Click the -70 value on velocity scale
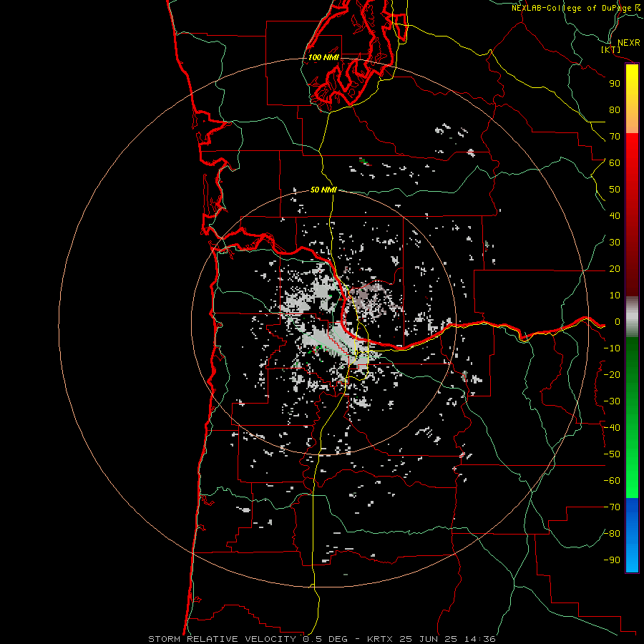Screen dimensions: 644x644 612,507
